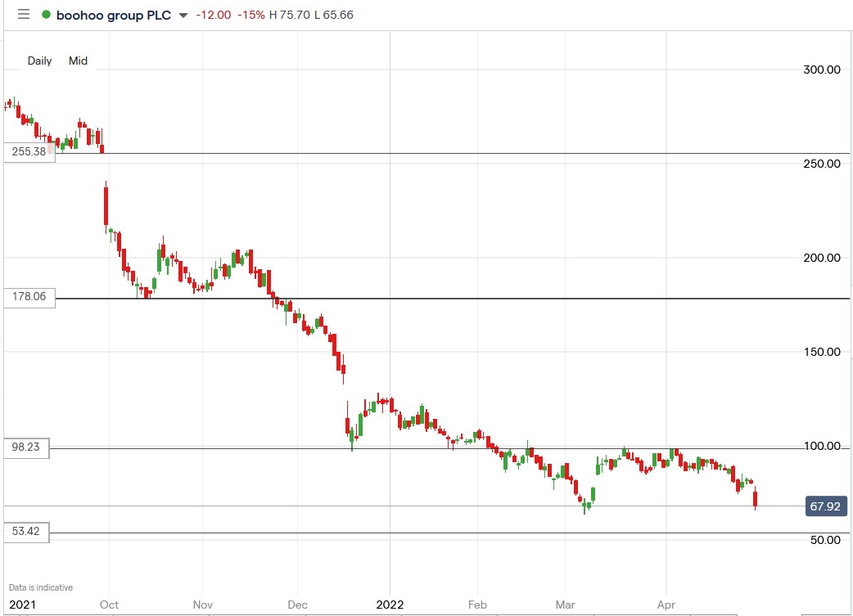Click the 53.42 lower support level label

[27, 533]
